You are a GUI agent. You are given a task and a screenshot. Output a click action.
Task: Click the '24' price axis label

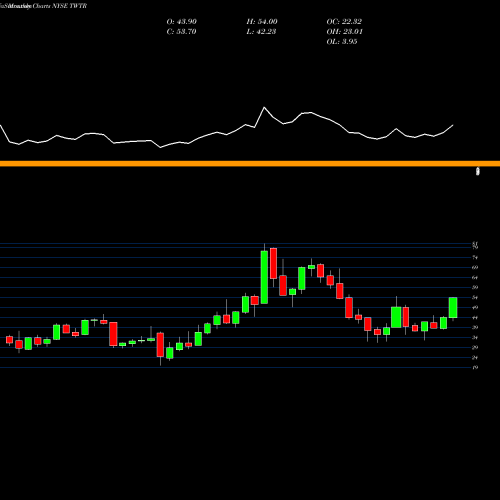point(475,357)
